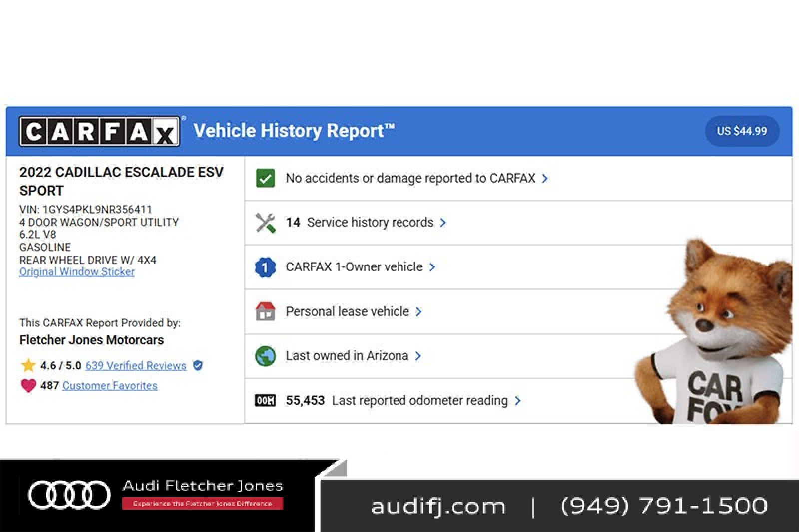Click the blue verified shield badge
799x532 pixels.
[198, 366]
